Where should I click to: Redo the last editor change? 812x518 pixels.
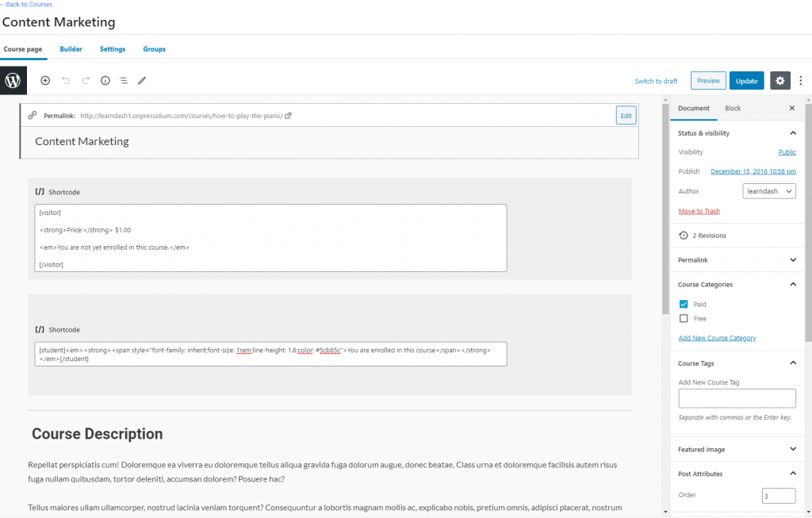point(86,80)
